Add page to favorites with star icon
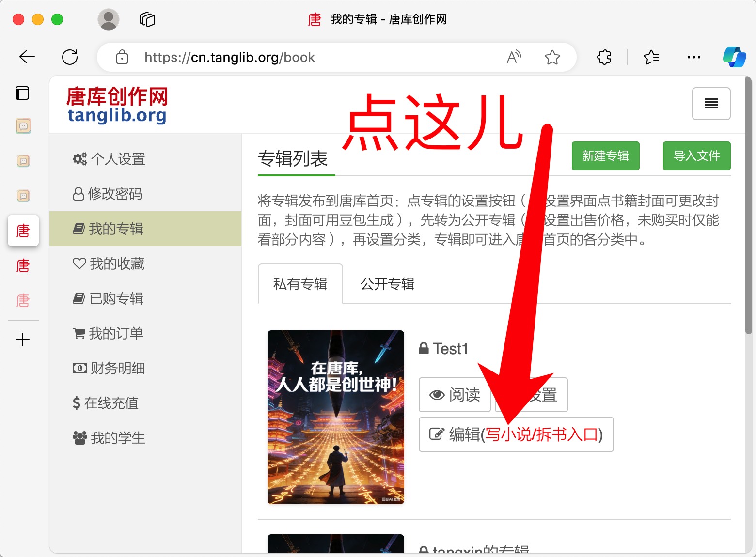 pyautogui.click(x=552, y=57)
